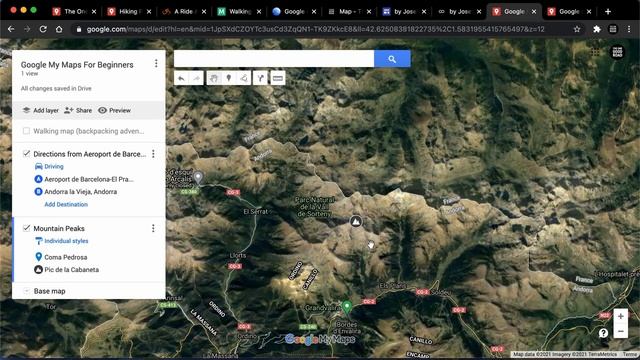Zoom out with the minus button
Screen dimensions: 640x360
coord(620,331)
